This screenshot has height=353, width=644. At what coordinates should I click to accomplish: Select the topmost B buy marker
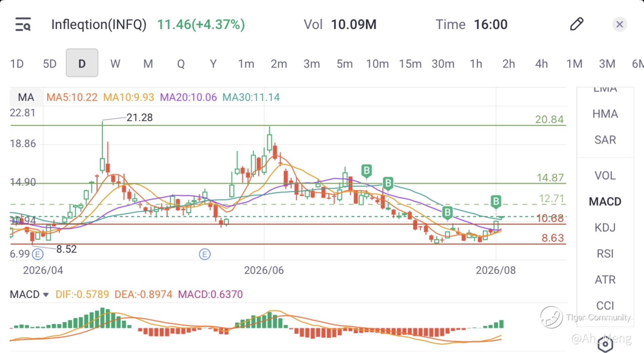[x=366, y=171]
